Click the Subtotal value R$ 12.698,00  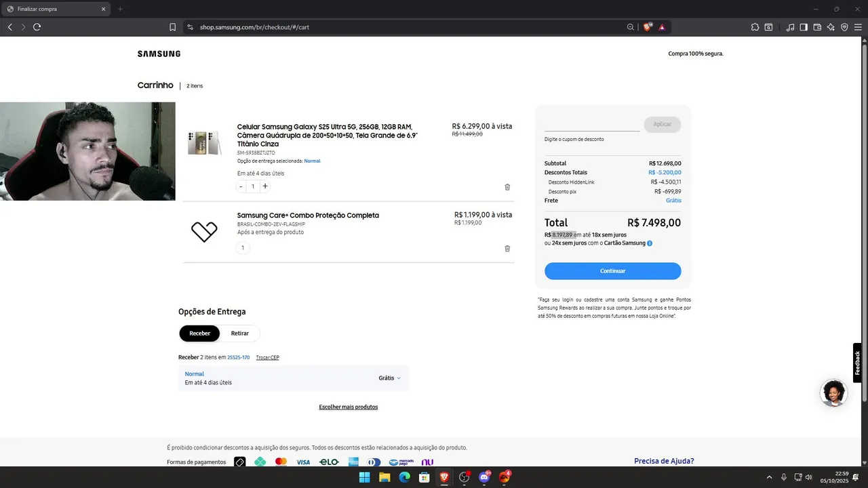[x=665, y=163]
